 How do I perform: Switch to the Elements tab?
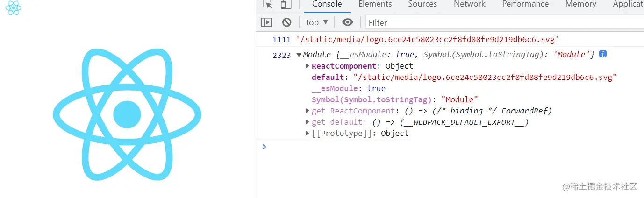pos(375,4)
